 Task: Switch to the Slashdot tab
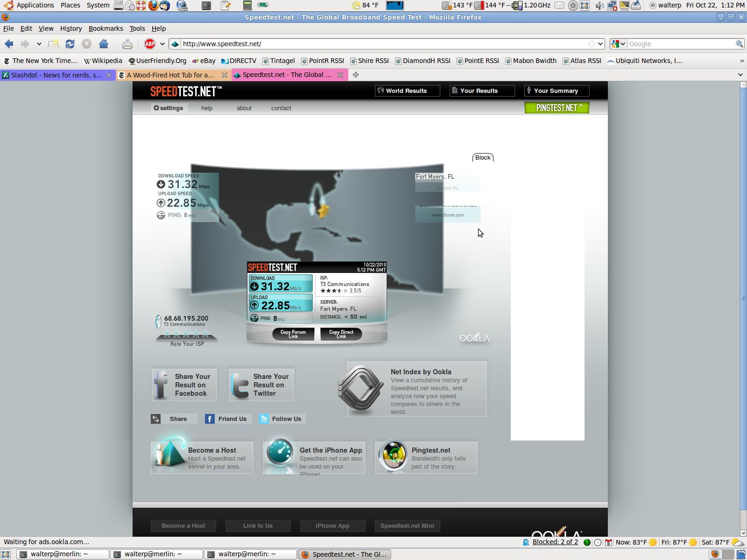pyautogui.click(x=56, y=75)
